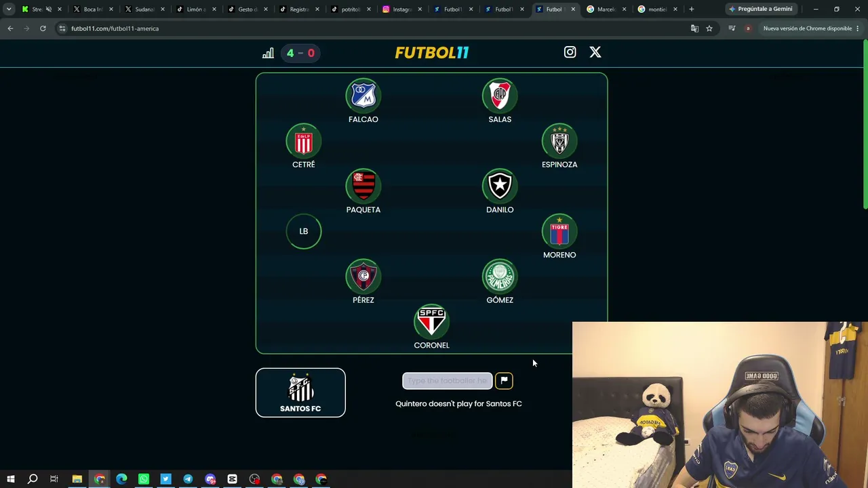Open the media control icon in toolbar

click(732, 28)
